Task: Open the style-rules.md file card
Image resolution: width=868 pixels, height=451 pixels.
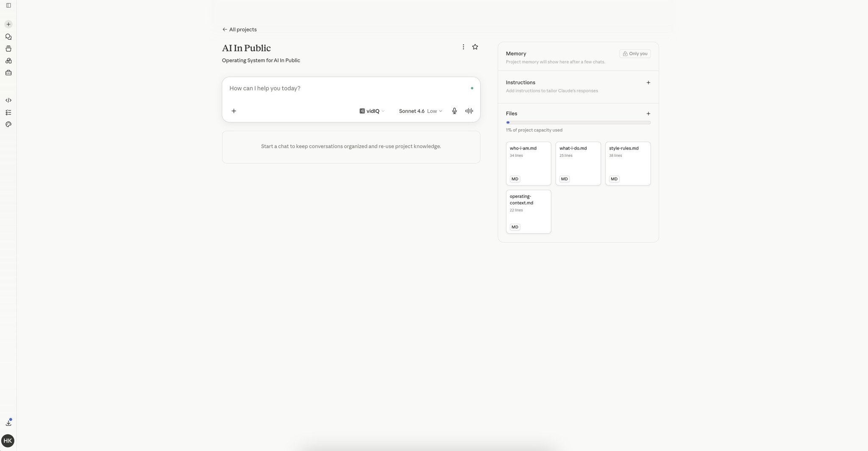Action: point(628,164)
